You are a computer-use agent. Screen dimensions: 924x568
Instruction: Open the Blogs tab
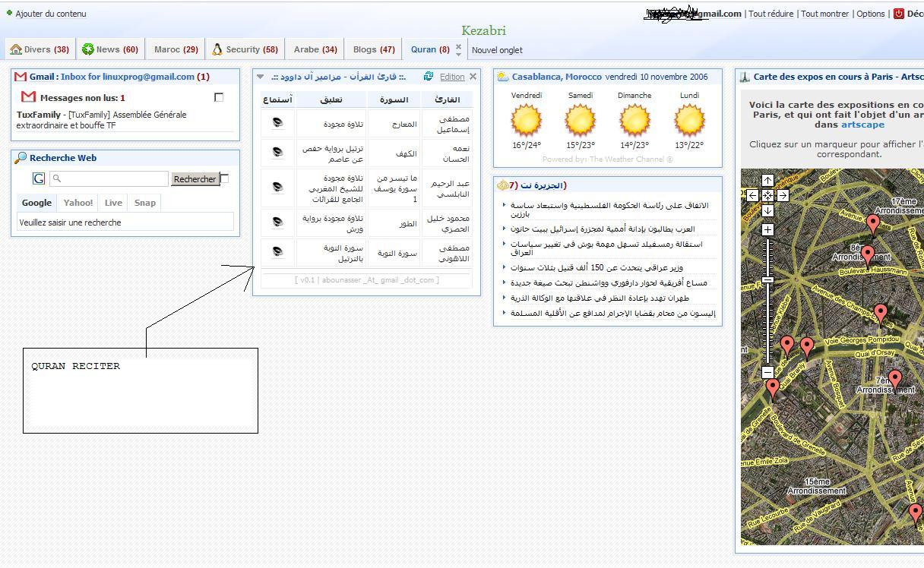point(374,49)
